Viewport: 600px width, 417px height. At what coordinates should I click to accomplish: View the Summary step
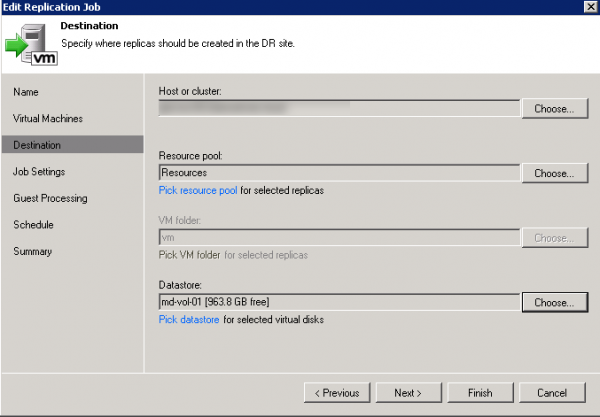[33, 251]
